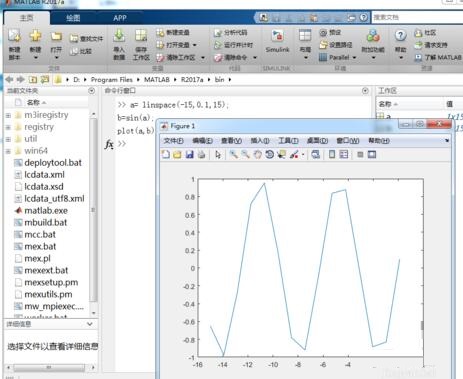Click the Insert Legend icon in Figure toolbar

point(343,154)
